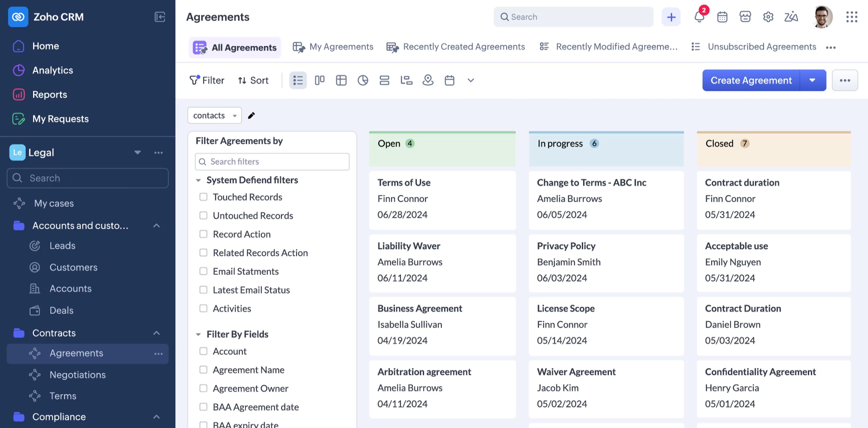Open the settings gear icon
The height and width of the screenshot is (428, 868).
(768, 17)
